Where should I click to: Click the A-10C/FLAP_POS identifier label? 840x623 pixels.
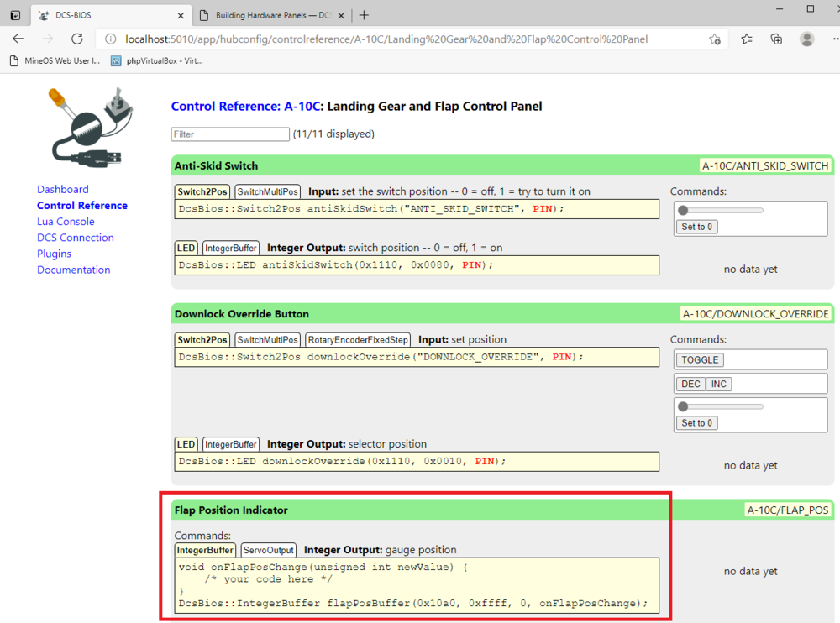(x=788, y=510)
